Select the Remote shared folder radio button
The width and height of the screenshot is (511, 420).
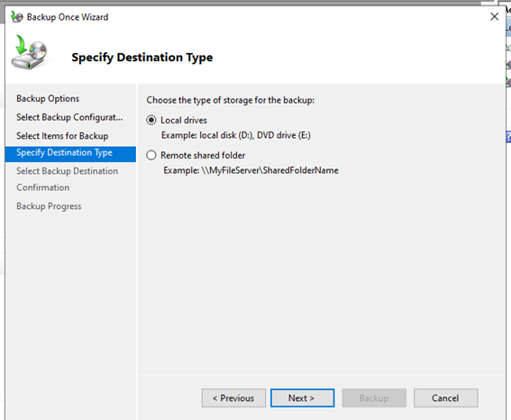pyautogui.click(x=151, y=155)
